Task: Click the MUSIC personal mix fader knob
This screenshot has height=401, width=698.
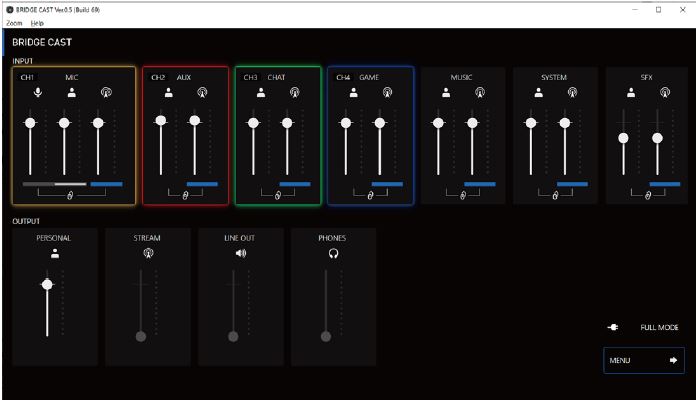Action: tap(438, 123)
